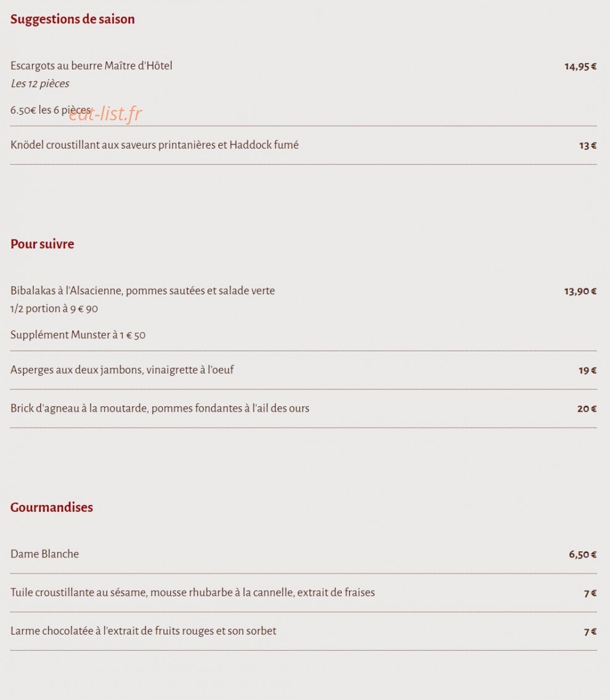610x700 pixels.
Task: Click '6.50€ les 6 pièces' note
Action: pos(51,110)
